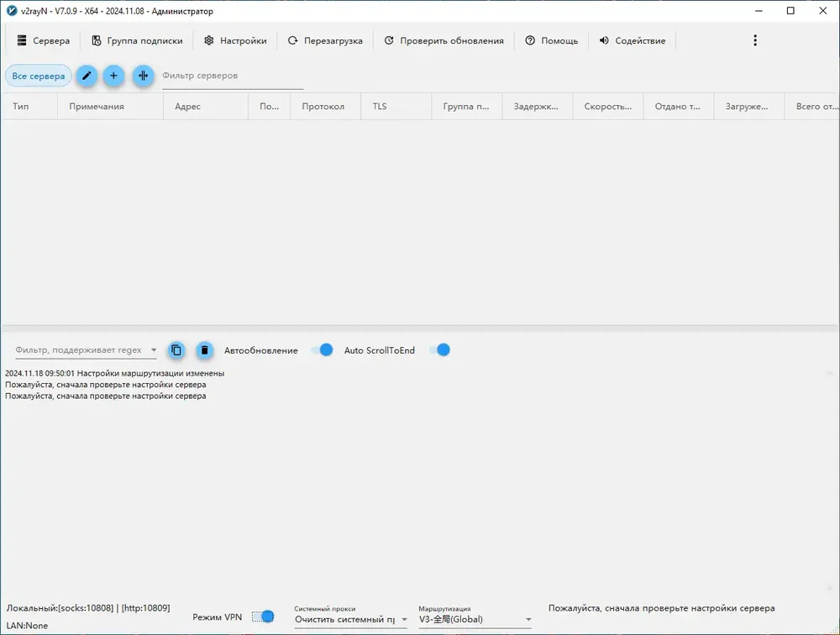Open the Маршрутизация V3 Global dropdown
This screenshot has height=635, width=840.
pyautogui.click(x=475, y=619)
